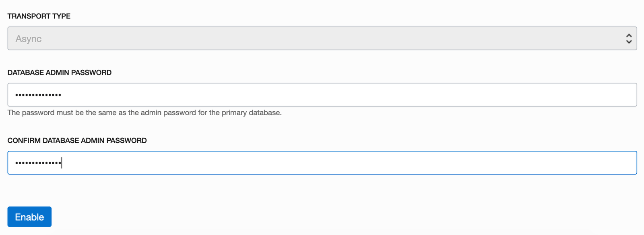Screen dimensions: 644x235
Task: Click the TRANSPORT TYPE label
Action: [x=39, y=16]
